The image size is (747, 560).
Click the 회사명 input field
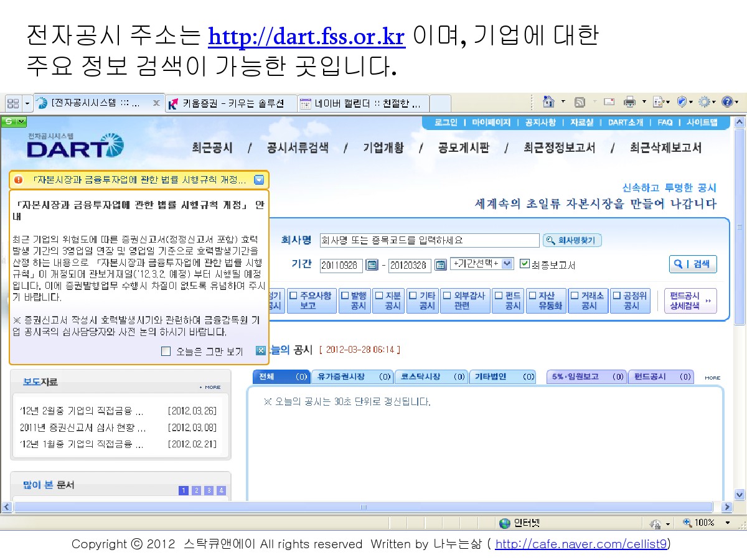429,240
